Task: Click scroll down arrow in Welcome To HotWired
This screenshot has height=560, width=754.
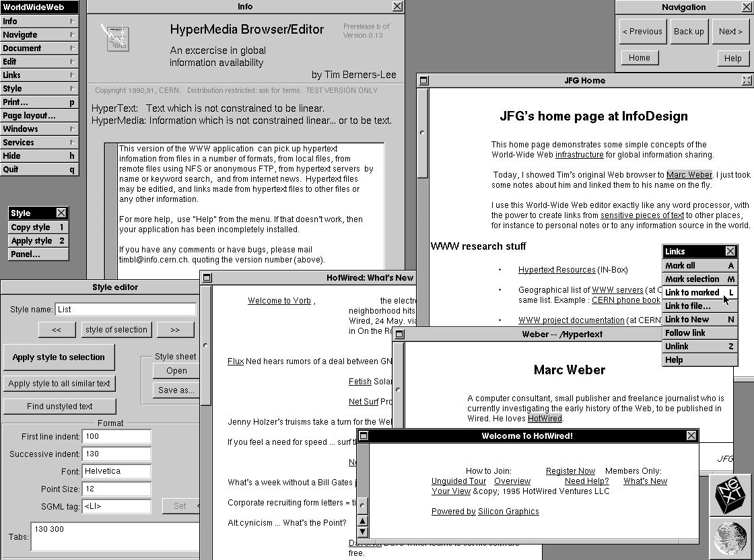Action: pos(363,532)
